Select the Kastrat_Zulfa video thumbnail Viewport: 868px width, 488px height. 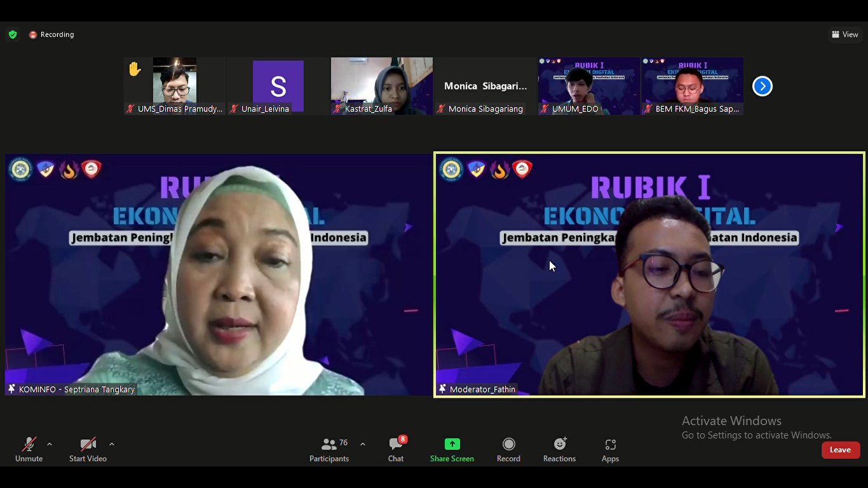pyautogui.click(x=381, y=86)
